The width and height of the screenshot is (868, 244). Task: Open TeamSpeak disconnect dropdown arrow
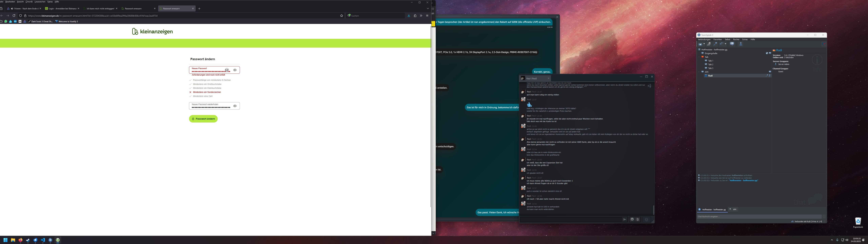pyautogui.click(x=704, y=44)
